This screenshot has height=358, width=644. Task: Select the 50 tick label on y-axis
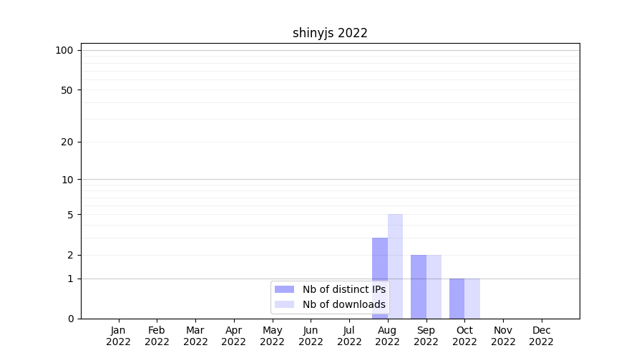[x=67, y=90]
